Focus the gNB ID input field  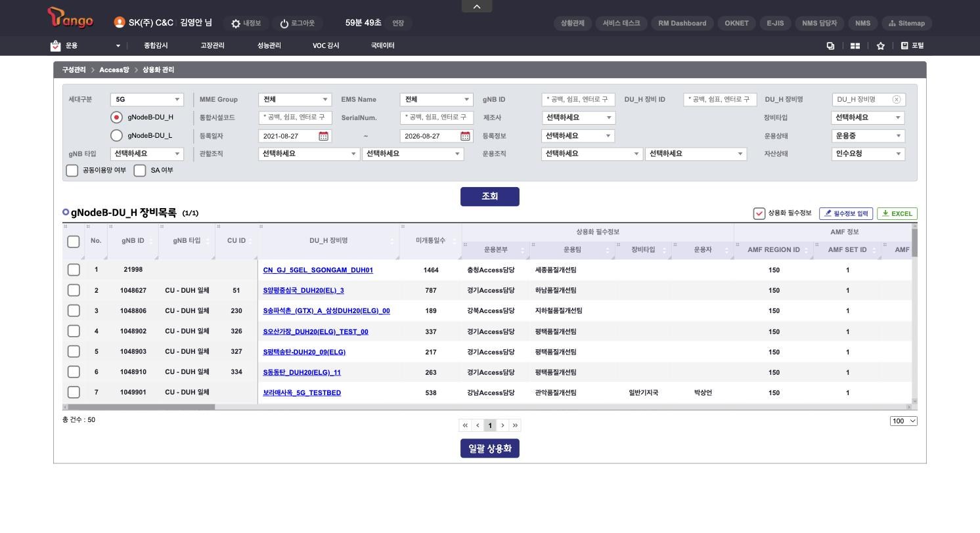pos(579,100)
